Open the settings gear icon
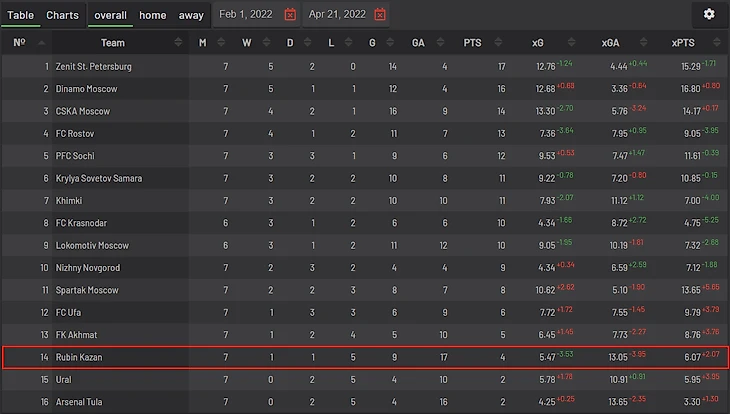The height and width of the screenshot is (414, 730). coord(709,14)
